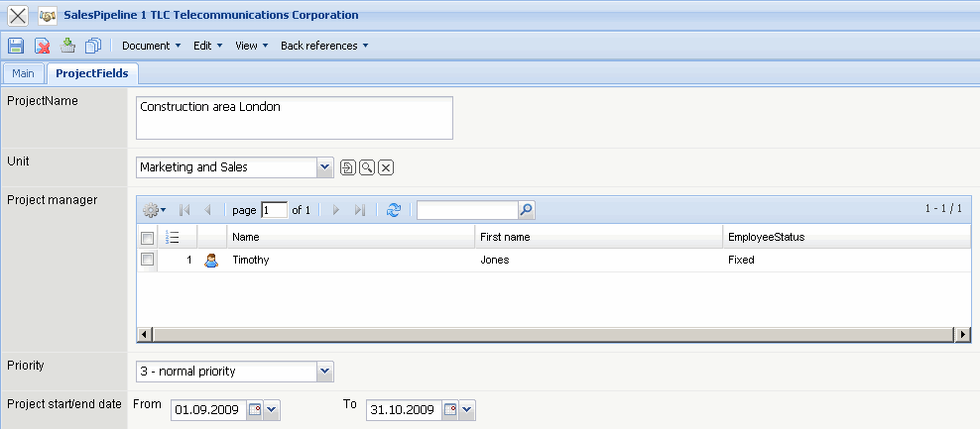Expand the Priority dropdown
This screenshot has height=429, width=980.
[325, 371]
